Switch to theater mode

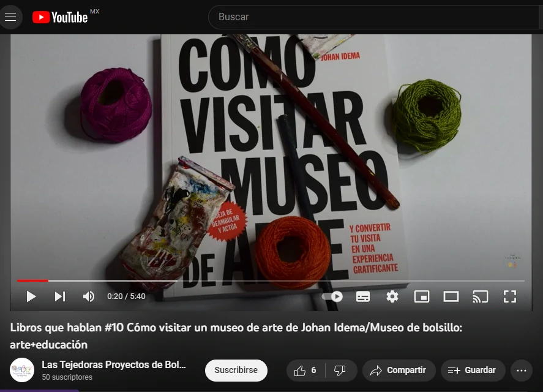pos(451,296)
